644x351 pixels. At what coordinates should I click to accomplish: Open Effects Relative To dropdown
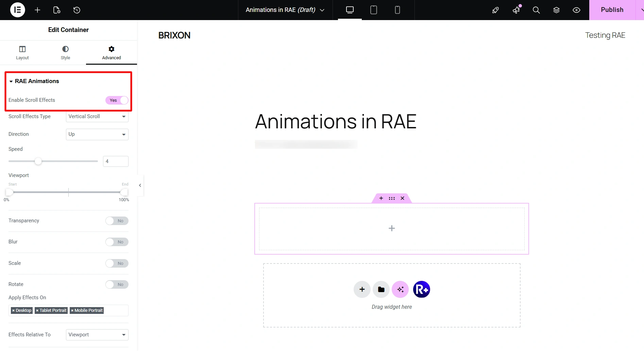point(97,335)
